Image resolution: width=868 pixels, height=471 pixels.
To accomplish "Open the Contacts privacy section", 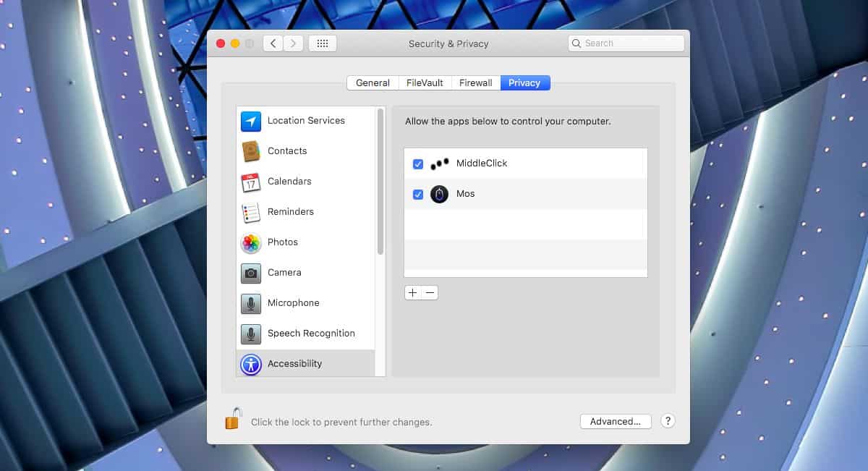I will coord(287,150).
